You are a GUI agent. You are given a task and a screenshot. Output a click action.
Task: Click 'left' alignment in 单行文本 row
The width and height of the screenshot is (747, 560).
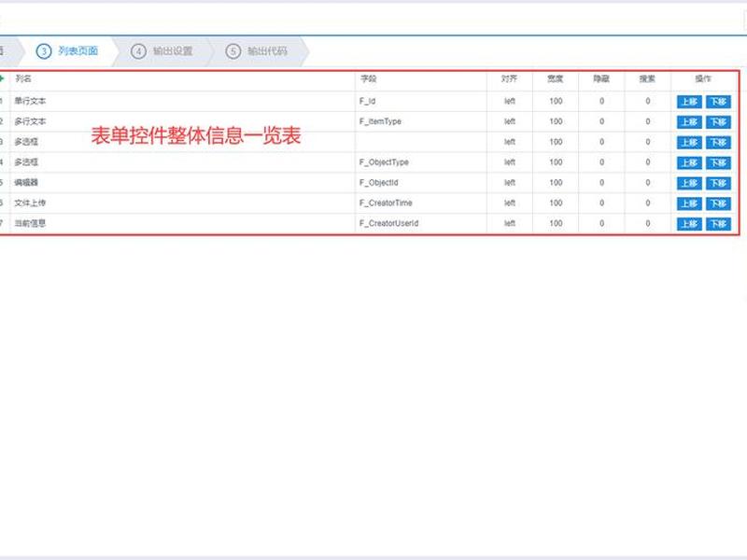pos(510,101)
